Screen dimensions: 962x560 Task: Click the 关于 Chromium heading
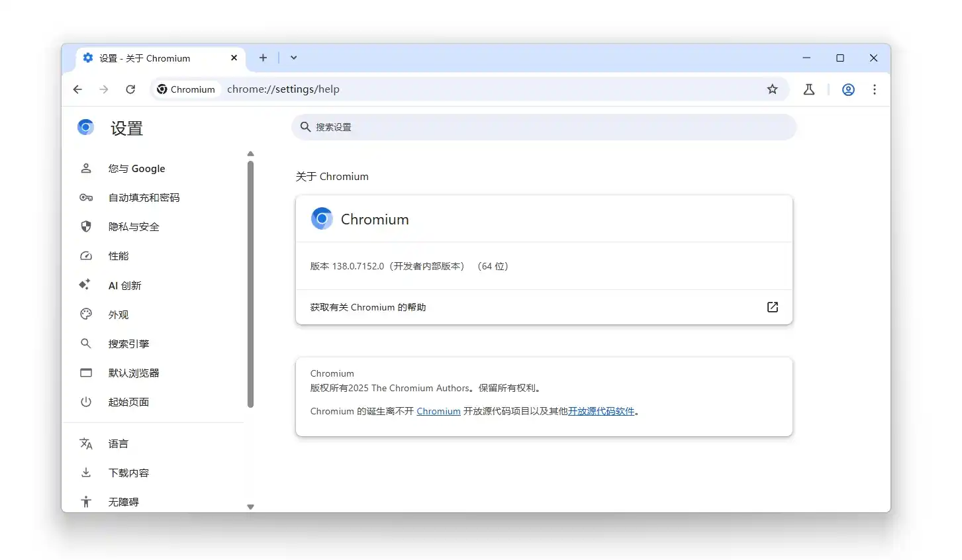pyautogui.click(x=332, y=177)
